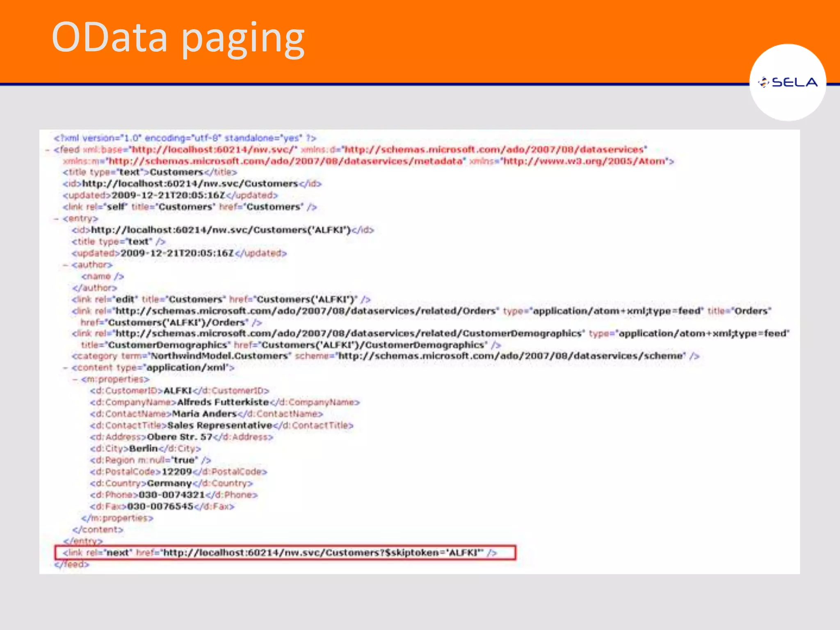Click the Fax 030-0076545 line
This screenshot has width=840, height=630.
click(162, 507)
